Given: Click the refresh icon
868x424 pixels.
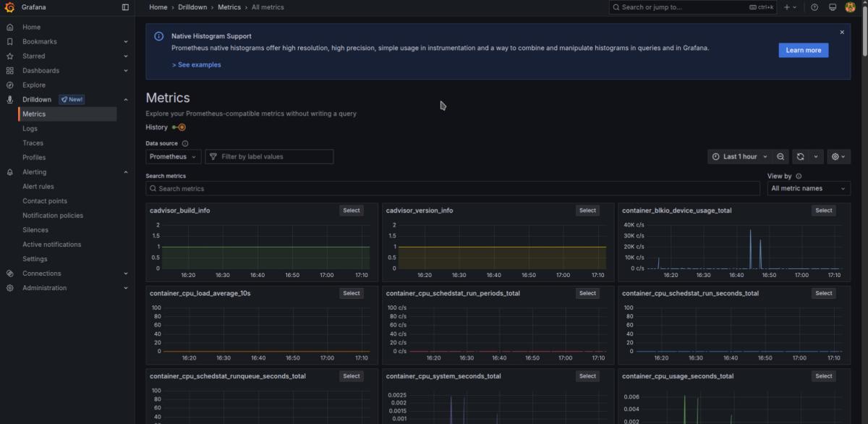Looking at the screenshot, I should pyautogui.click(x=800, y=156).
